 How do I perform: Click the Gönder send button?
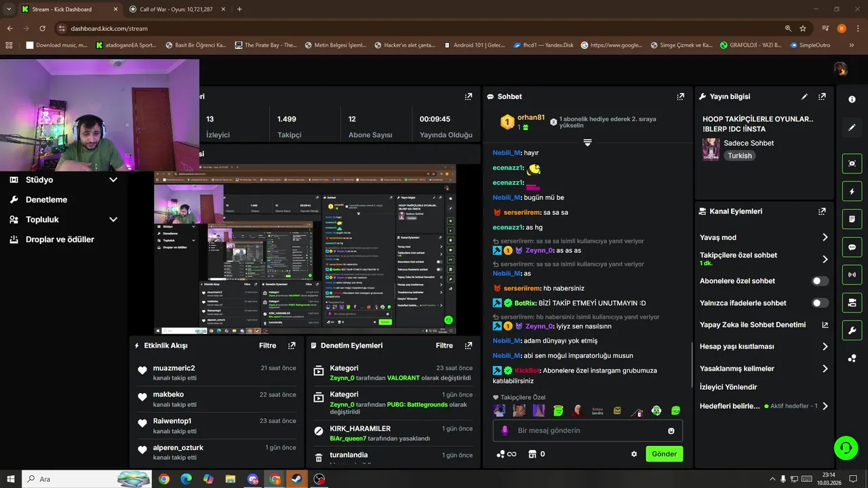(665, 454)
